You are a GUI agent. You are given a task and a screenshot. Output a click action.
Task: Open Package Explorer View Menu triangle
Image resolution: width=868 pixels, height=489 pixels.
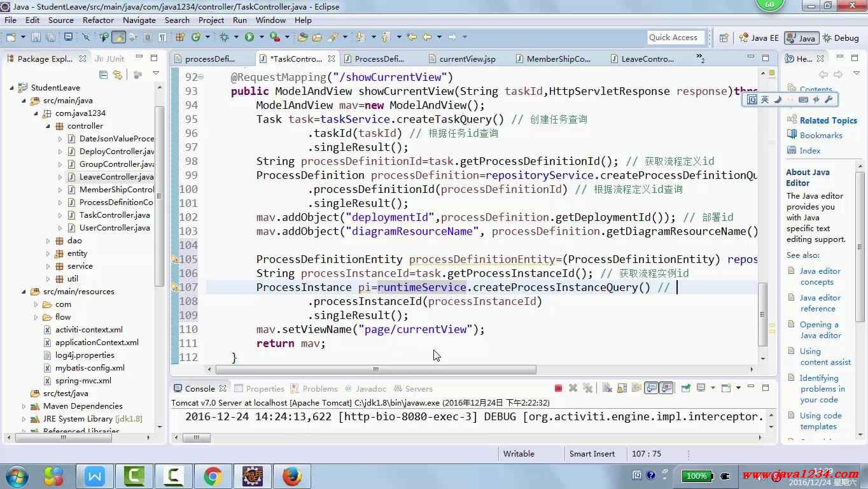156,74
